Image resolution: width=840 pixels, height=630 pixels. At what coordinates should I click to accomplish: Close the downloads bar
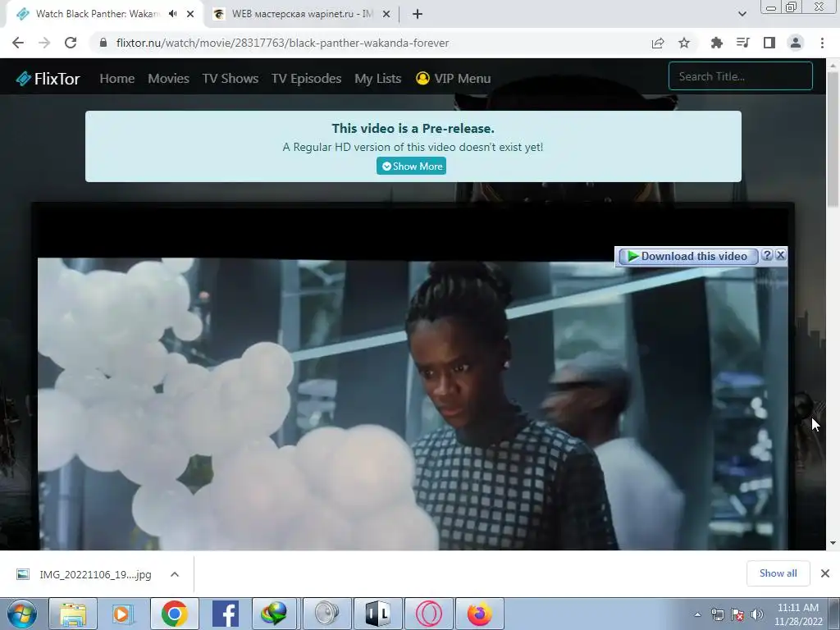coord(825,573)
